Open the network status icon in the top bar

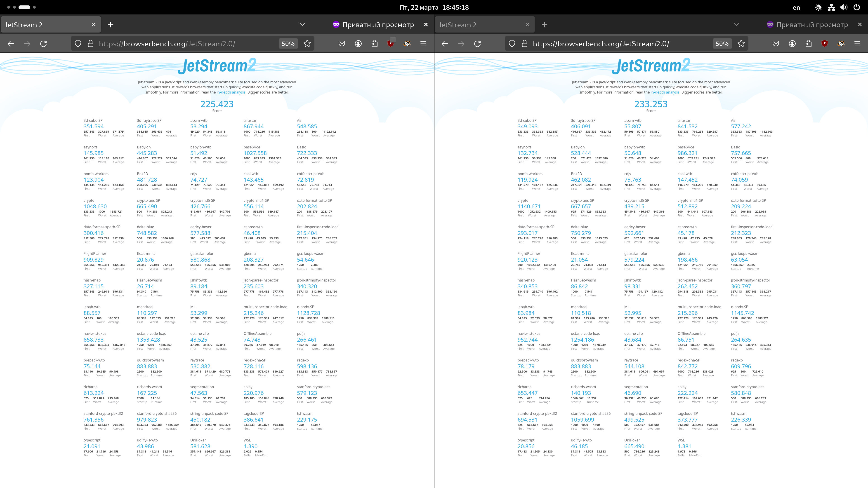tap(831, 7)
